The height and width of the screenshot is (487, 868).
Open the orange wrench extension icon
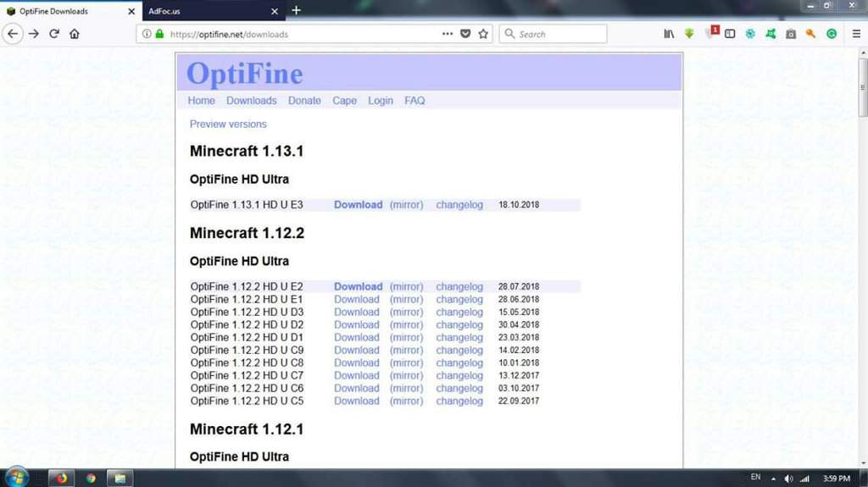811,34
